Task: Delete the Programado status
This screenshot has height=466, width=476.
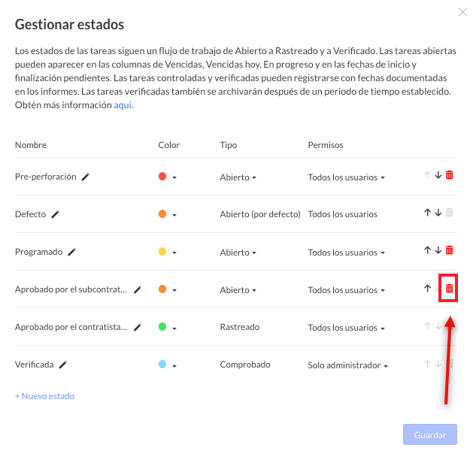Action: [449, 250]
